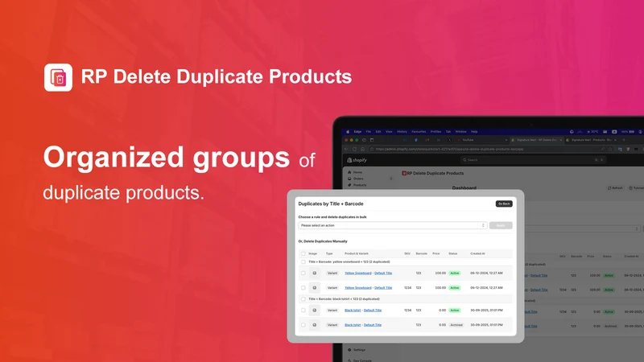Screen dimensions: 644x362
Task: Click the Refresh button on the Dashboard
Action: click(615, 188)
